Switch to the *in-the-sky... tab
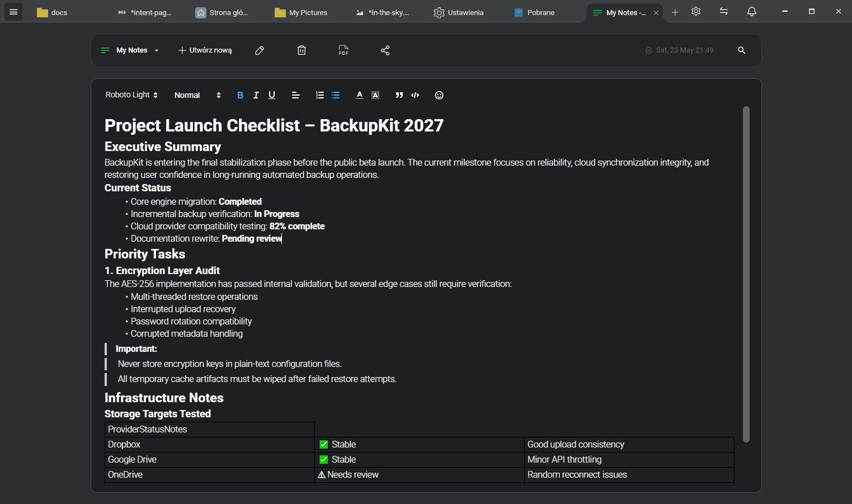This screenshot has width=852, height=504. (383, 12)
